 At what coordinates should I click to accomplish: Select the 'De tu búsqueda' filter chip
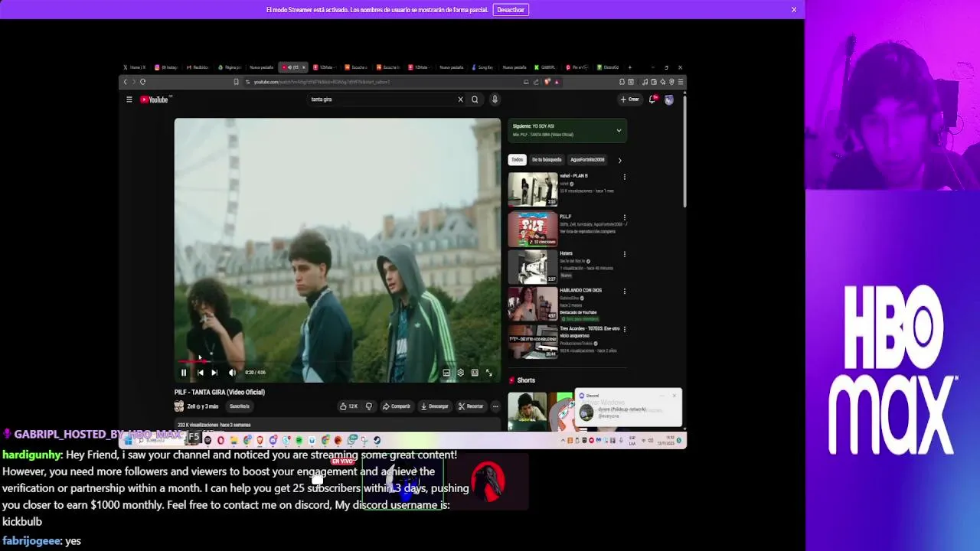click(x=547, y=160)
